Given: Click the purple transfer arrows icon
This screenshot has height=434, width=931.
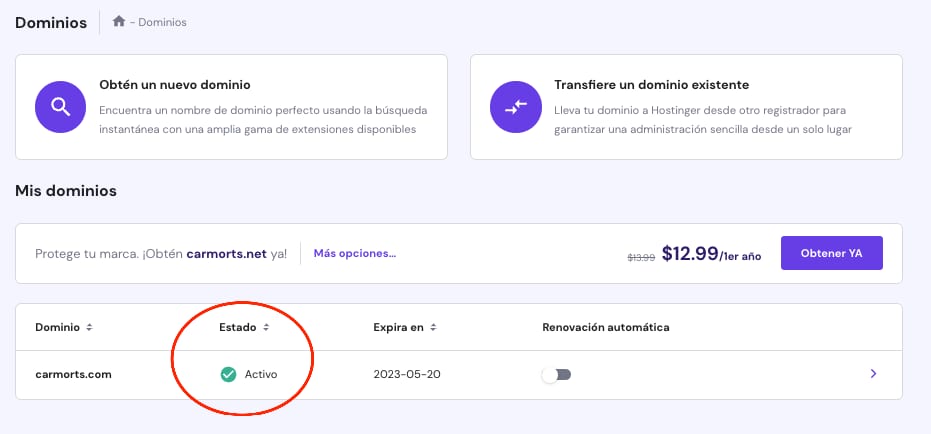Looking at the screenshot, I should (x=515, y=107).
